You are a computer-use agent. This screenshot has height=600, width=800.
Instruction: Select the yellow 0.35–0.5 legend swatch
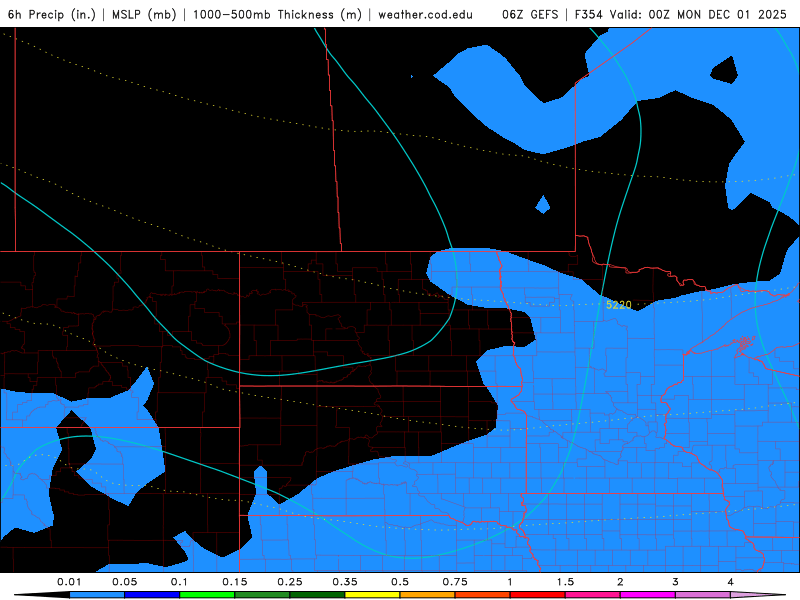(372, 595)
